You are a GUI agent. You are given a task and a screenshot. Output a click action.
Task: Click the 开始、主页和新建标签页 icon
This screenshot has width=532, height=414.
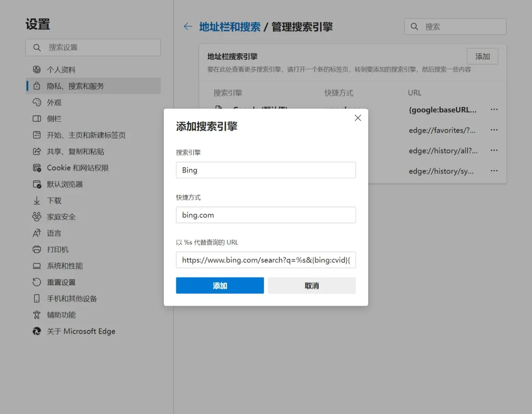point(37,135)
